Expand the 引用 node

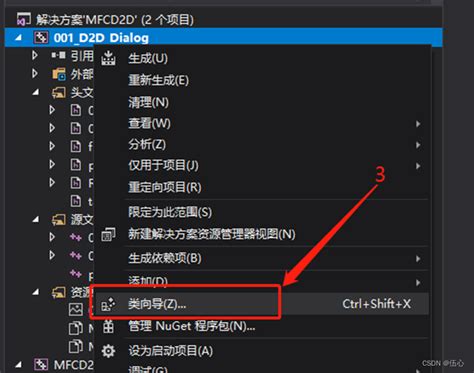35,55
